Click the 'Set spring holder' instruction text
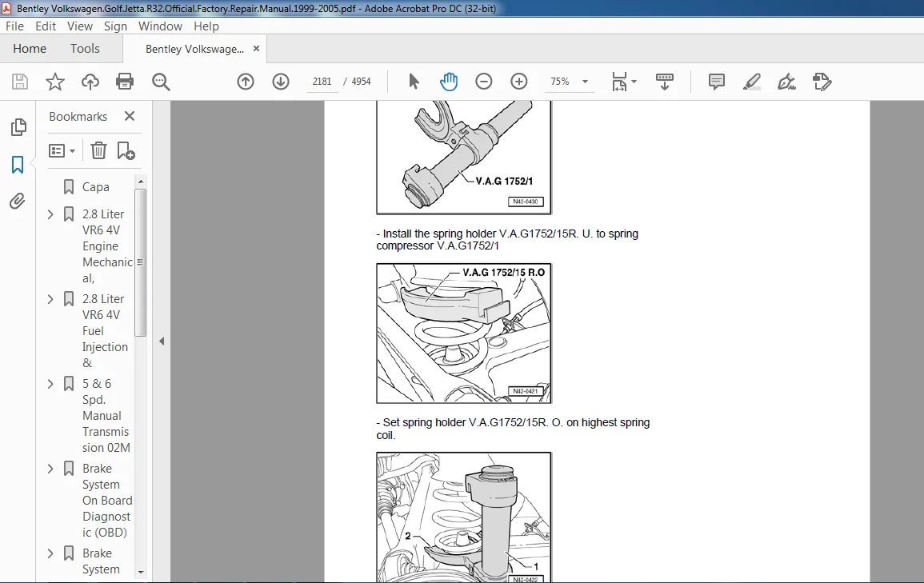The width and height of the screenshot is (924, 583). point(514,429)
